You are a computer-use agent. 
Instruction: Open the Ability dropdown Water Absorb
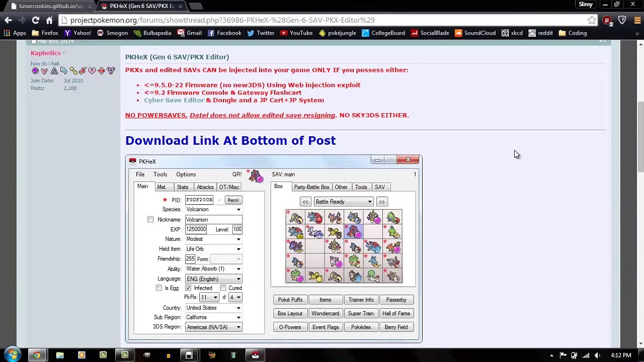(213, 269)
